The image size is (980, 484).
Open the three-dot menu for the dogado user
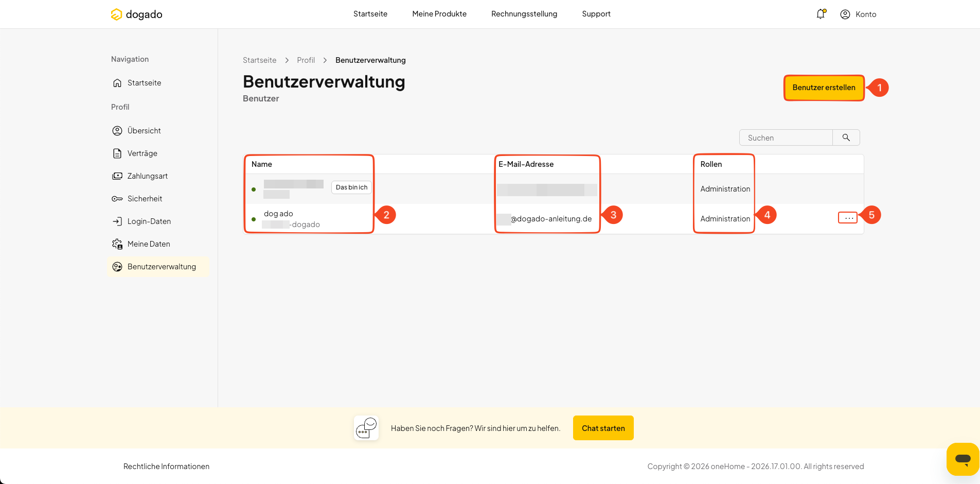[x=848, y=218]
